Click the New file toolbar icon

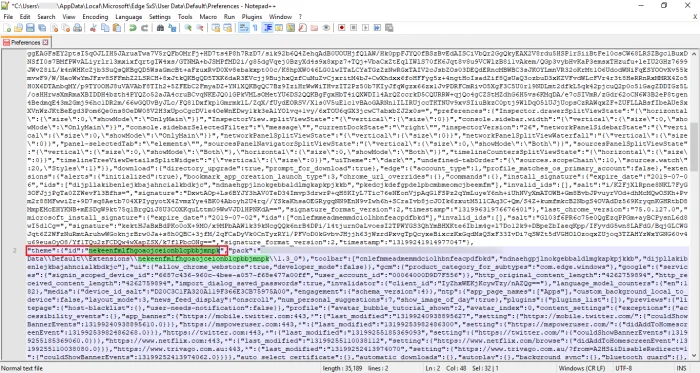pos(7,28)
